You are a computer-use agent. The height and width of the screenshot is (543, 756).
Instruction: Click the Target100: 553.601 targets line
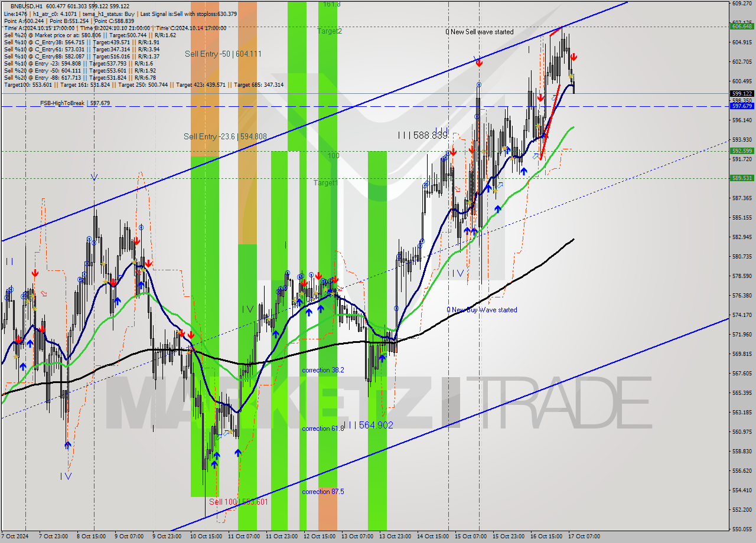144,84
